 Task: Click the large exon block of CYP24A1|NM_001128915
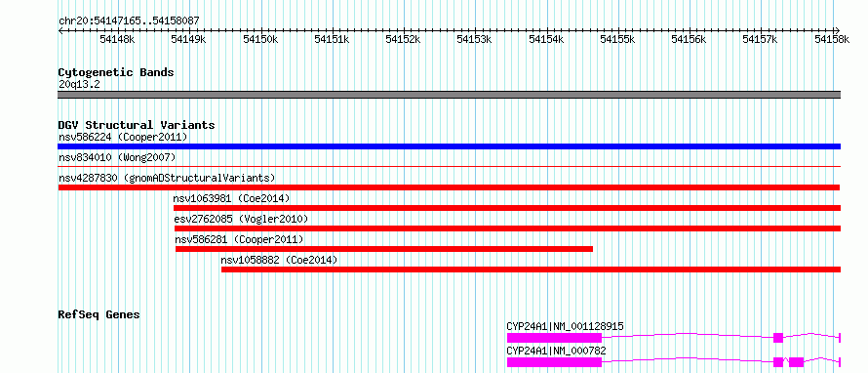click(554, 338)
